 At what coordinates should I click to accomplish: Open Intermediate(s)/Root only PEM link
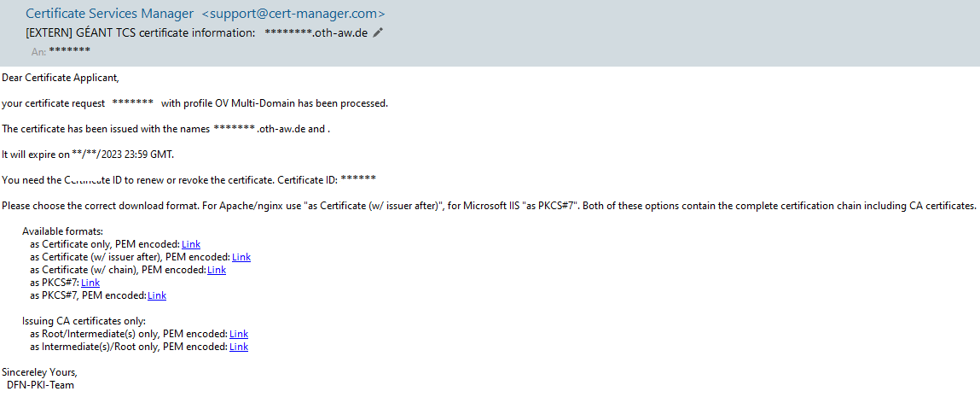point(239,347)
